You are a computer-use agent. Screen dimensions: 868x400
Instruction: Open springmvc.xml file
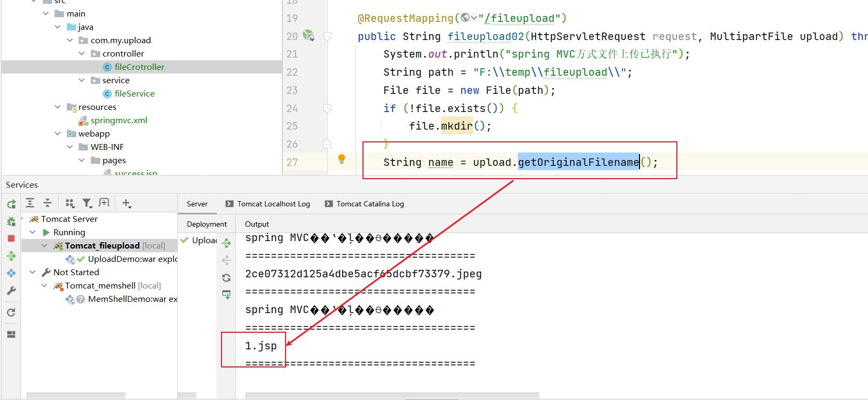(119, 120)
